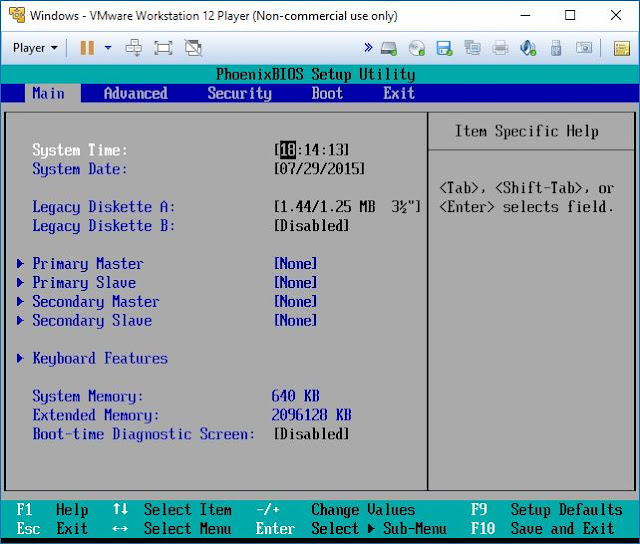Expand the Secondary Slave submenu arrow
Viewport: 640px width, 544px height.
pyautogui.click(x=20, y=320)
